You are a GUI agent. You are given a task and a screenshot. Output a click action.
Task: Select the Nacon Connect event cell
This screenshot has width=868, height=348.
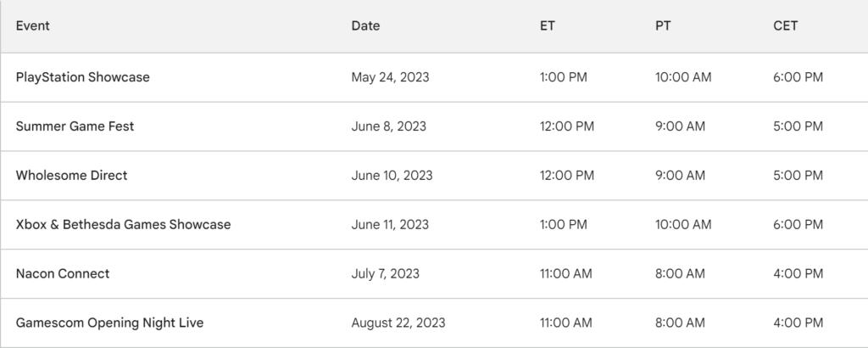63,274
